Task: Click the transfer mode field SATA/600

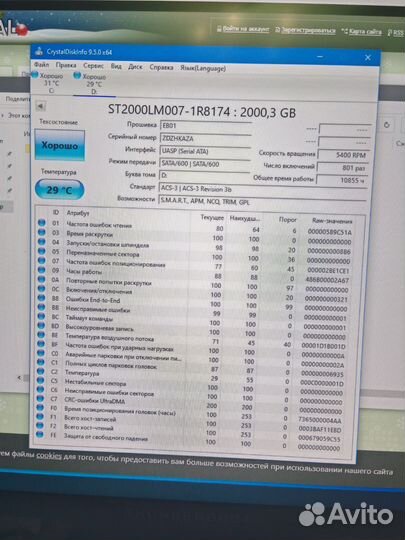Action: [x=205, y=164]
